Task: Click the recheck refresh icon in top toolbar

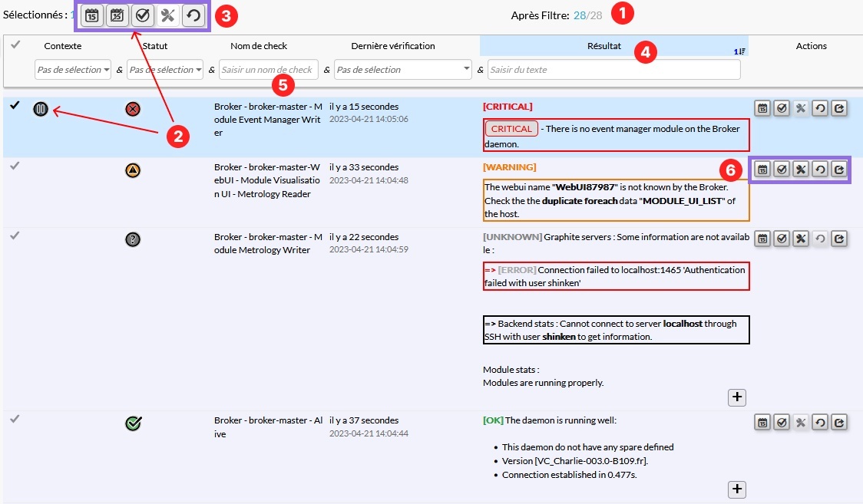Action: point(193,15)
